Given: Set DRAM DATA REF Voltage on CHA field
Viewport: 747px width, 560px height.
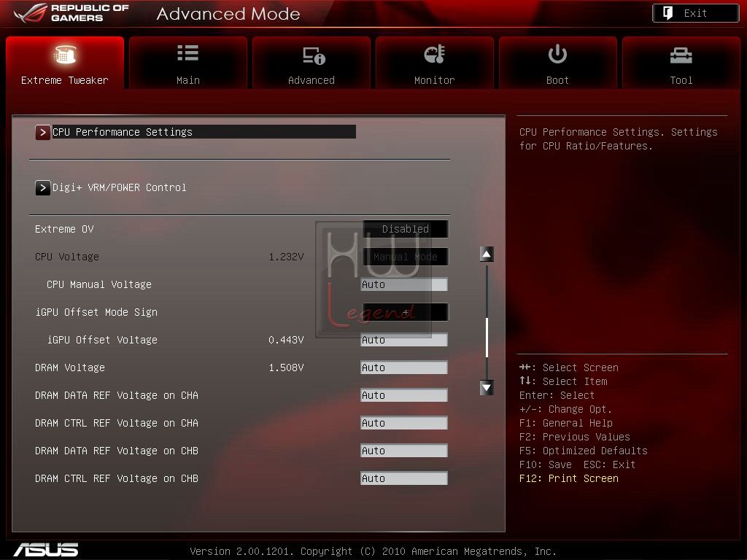Looking at the screenshot, I should click(x=404, y=395).
